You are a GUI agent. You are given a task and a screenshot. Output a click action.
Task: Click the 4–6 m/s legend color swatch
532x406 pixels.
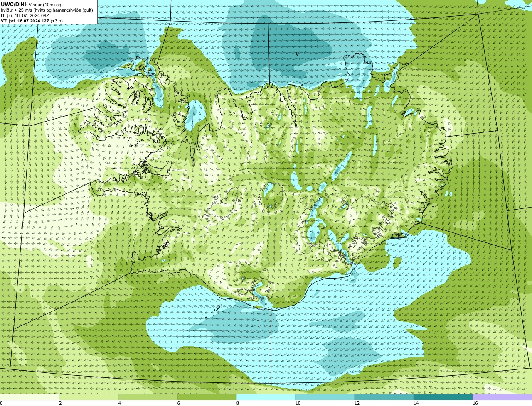click(x=148, y=397)
